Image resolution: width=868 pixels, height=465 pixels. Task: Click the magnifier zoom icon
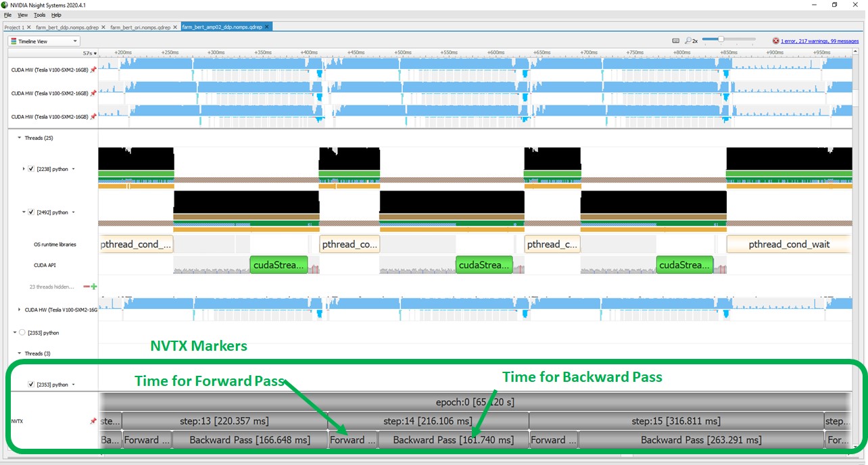688,41
